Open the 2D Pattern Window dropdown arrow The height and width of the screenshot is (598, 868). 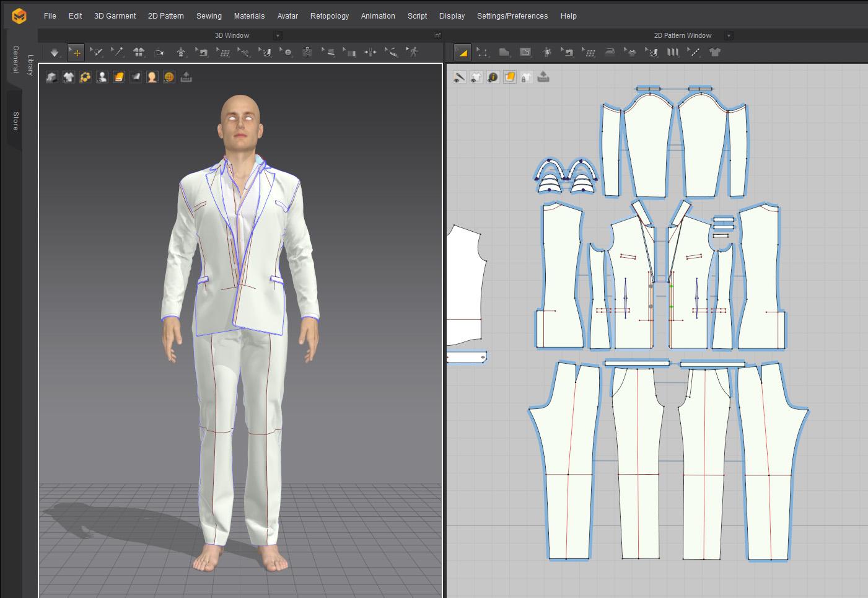click(729, 36)
